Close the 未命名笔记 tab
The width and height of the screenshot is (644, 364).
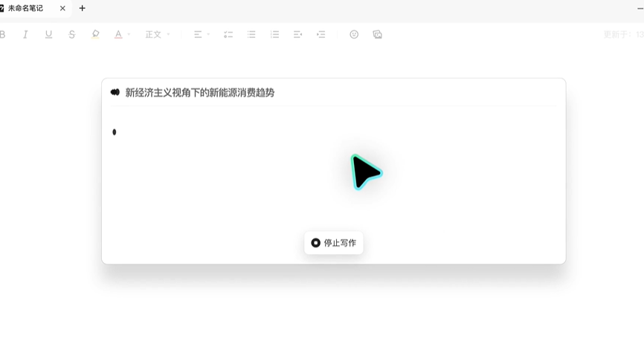point(62,8)
